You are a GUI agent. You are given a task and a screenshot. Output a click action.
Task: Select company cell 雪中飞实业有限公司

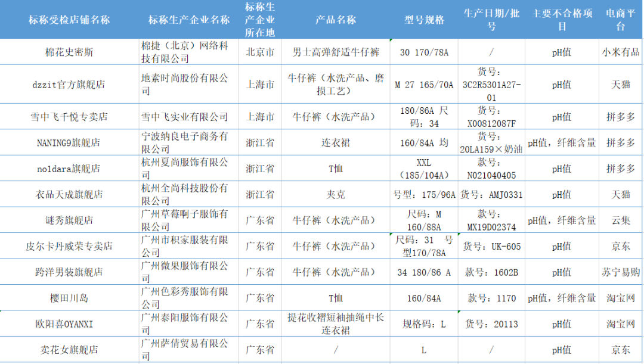189,117
